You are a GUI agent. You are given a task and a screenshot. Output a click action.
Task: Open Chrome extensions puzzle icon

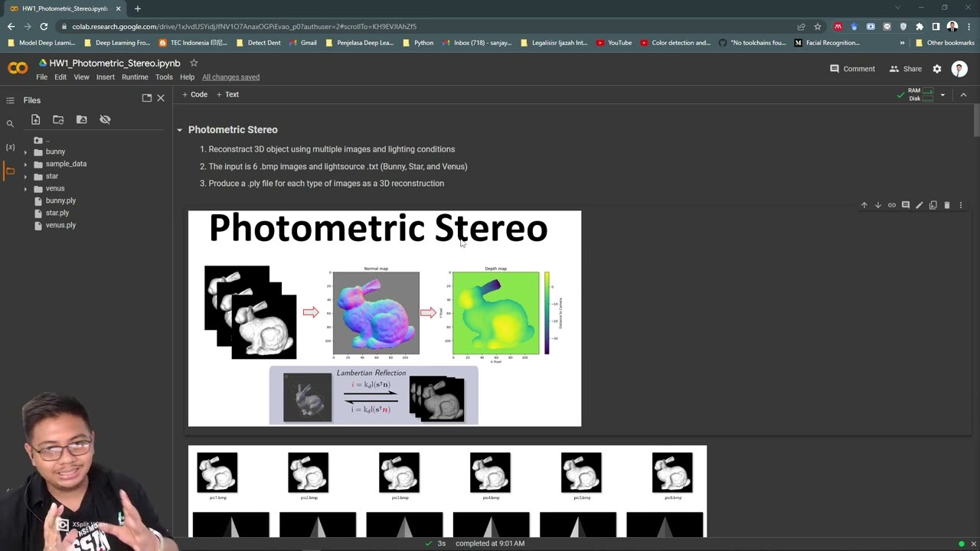920,26
